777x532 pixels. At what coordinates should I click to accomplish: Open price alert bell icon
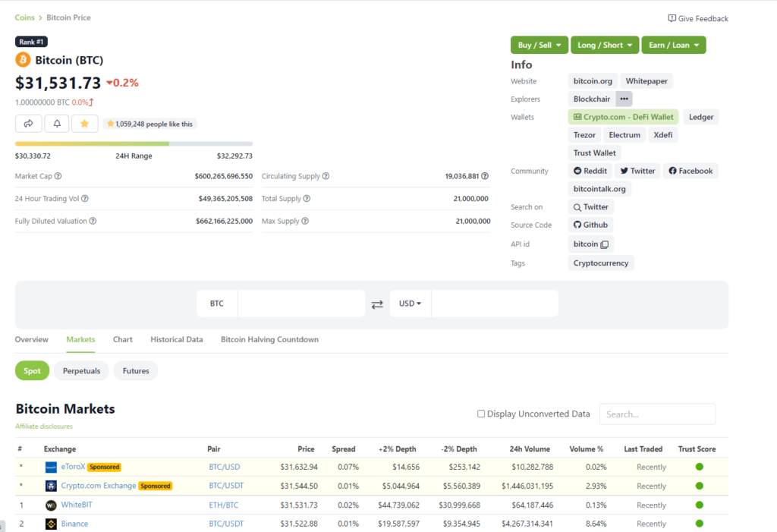[56, 123]
